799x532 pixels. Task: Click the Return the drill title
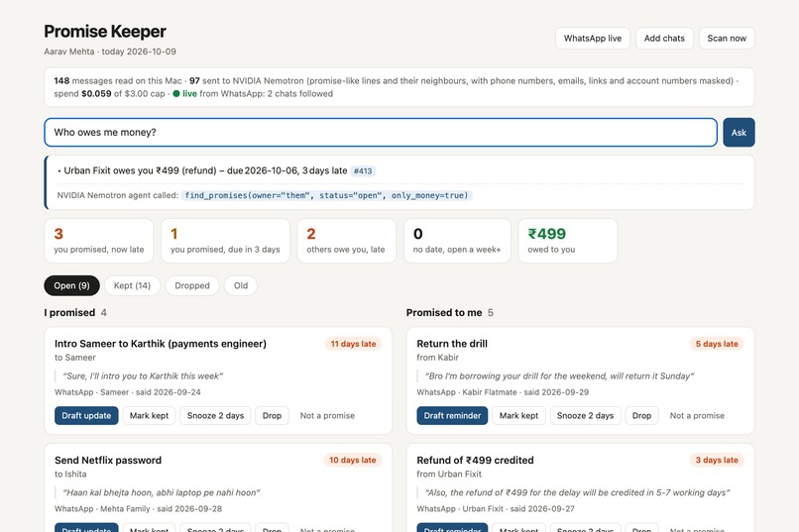452,344
